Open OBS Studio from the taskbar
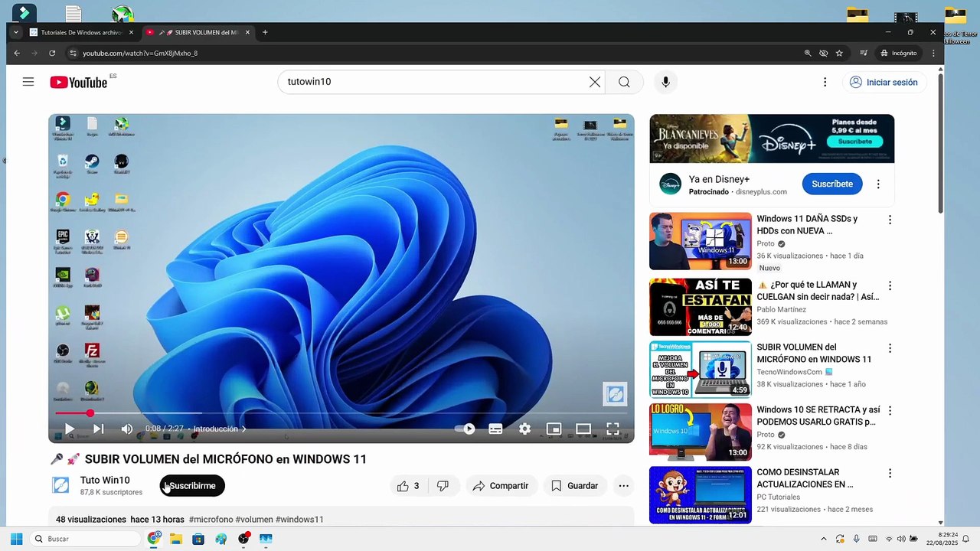This screenshot has height=551, width=980. click(243, 539)
